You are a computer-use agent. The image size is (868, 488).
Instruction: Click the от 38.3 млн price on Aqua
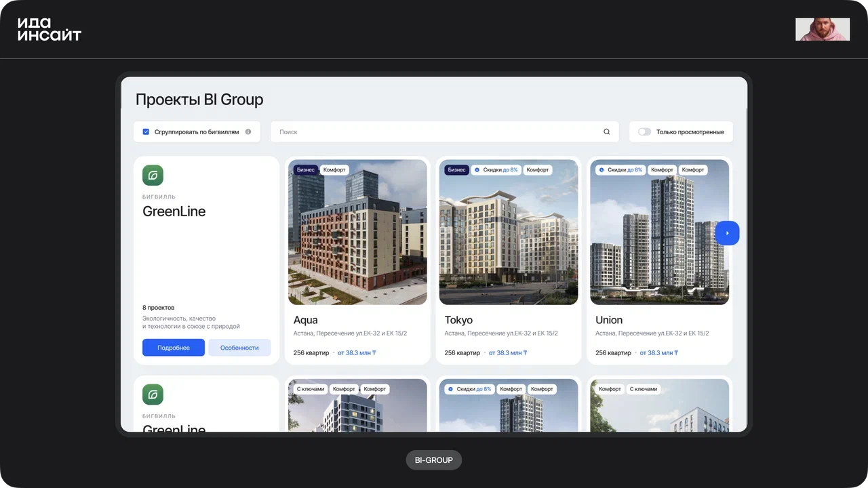(357, 353)
